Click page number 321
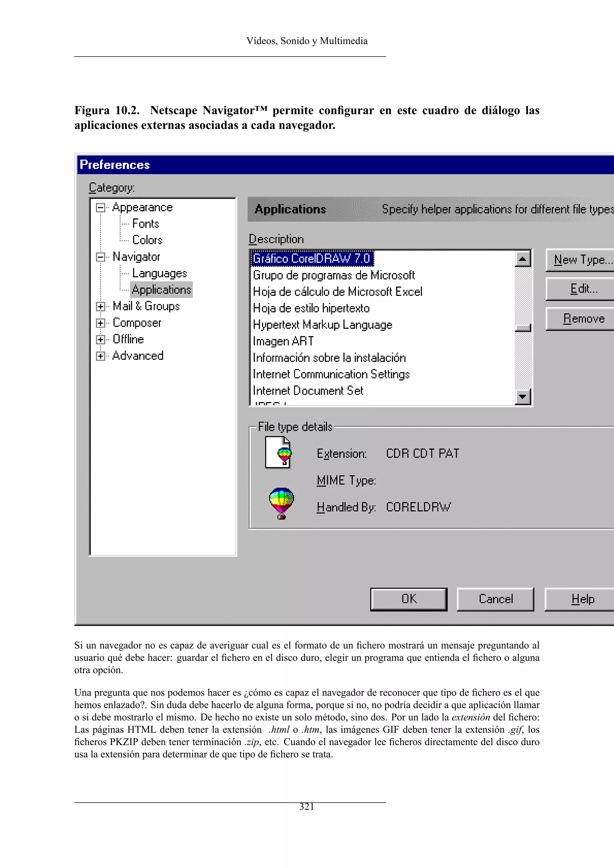 307,806
